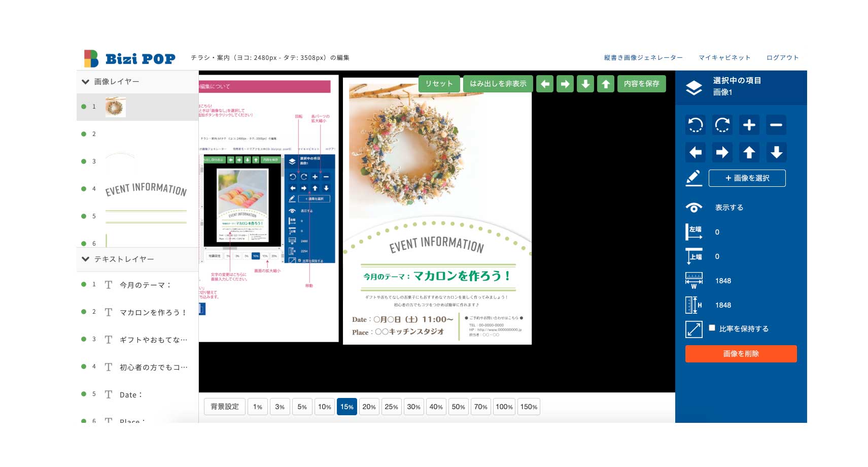Image resolution: width=868 pixels, height=467 pixels.
Task: Set zoom to 10%
Action: [325, 407]
